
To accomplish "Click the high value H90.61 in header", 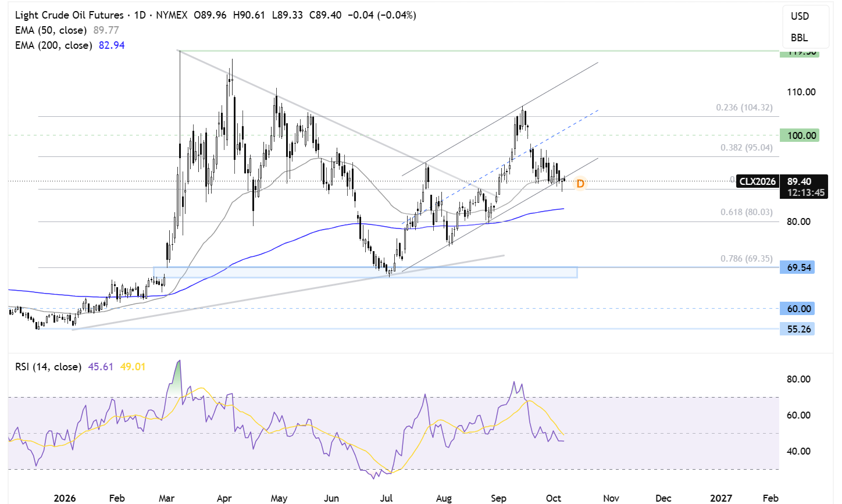I will point(248,15).
